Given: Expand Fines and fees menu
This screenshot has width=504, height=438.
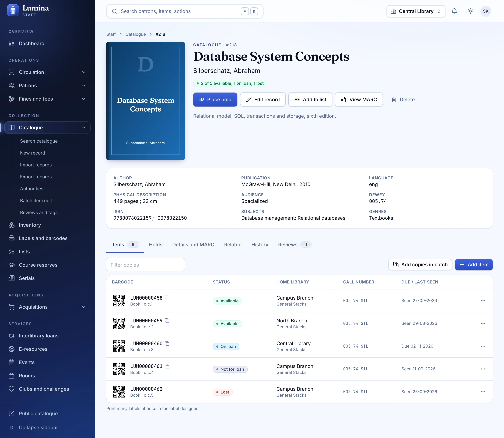Looking at the screenshot, I should point(47,99).
